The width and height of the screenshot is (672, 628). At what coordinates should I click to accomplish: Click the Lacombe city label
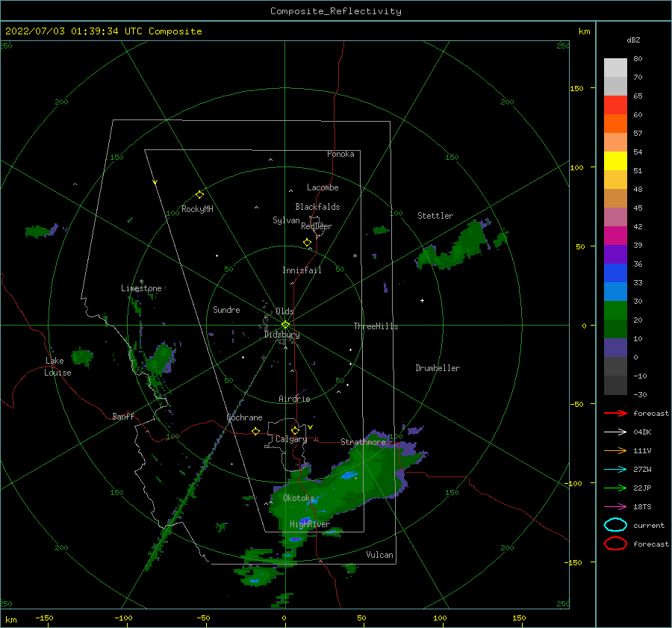coord(323,187)
